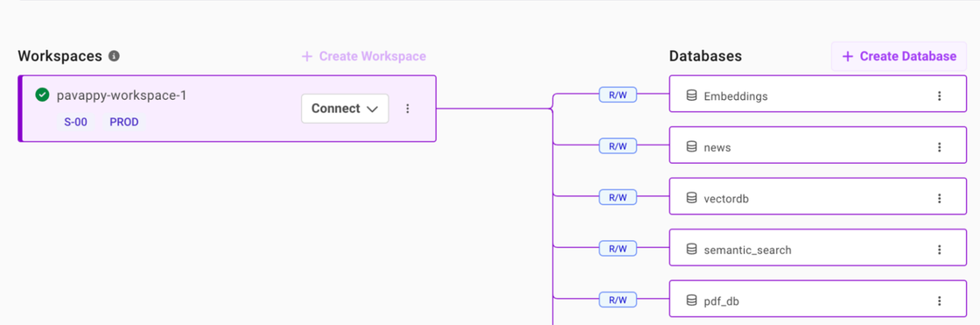980x325 pixels.
Task: Select the pavappy-workspace-1 workspace name
Action: 122,95
